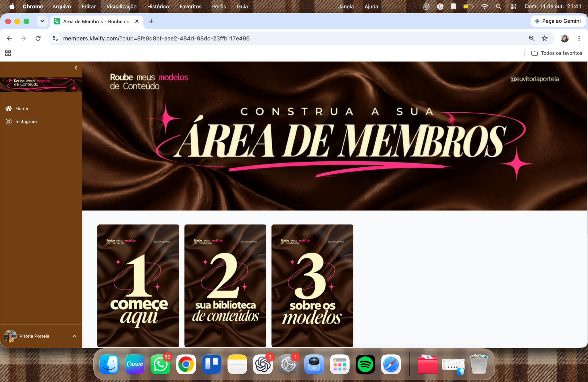Image resolution: width=588 pixels, height=382 pixels.
Task: Open site information icon in address bar
Action: [x=55, y=38]
